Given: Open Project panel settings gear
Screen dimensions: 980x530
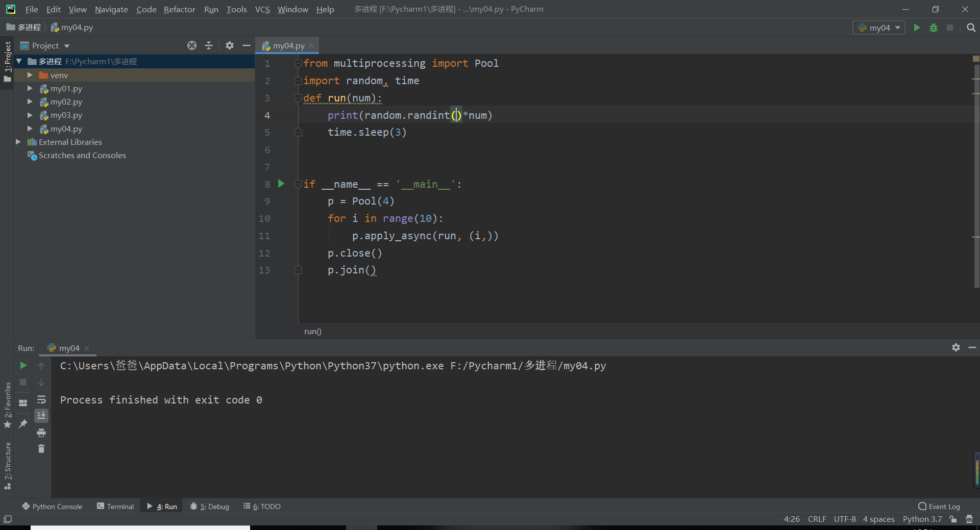Looking at the screenshot, I should pyautogui.click(x=230, y=45).
